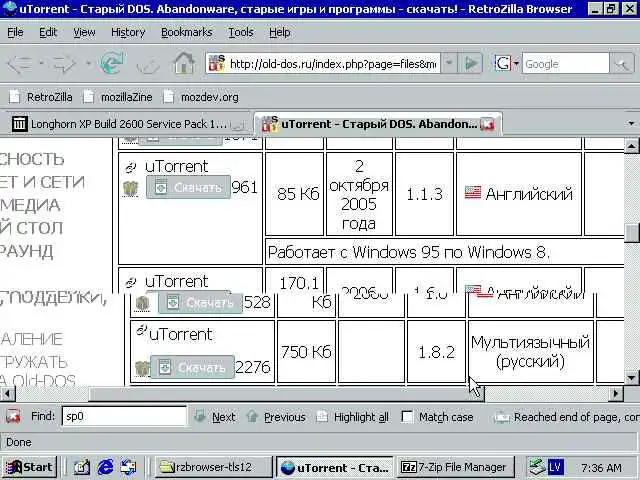The image size is (640, 480).
Task: Click the 85 Кб size cell
Action: pos(295,194)
